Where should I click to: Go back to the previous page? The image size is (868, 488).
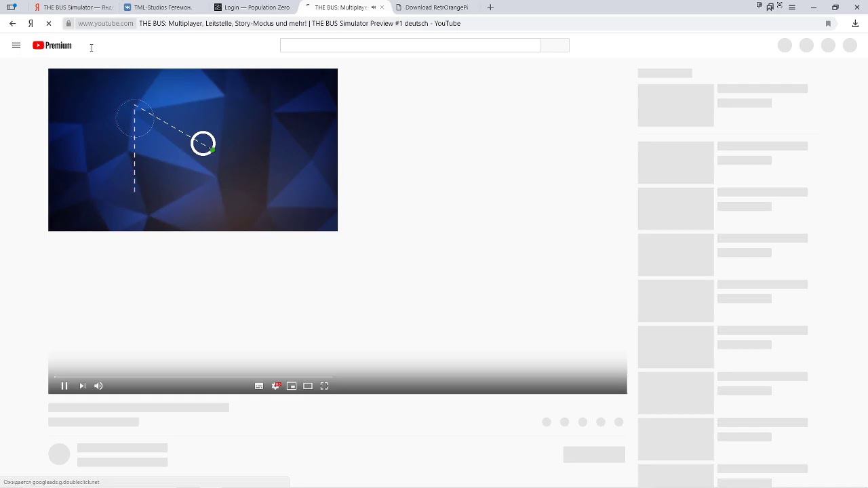pyautogui.click(x=12, y=23)
